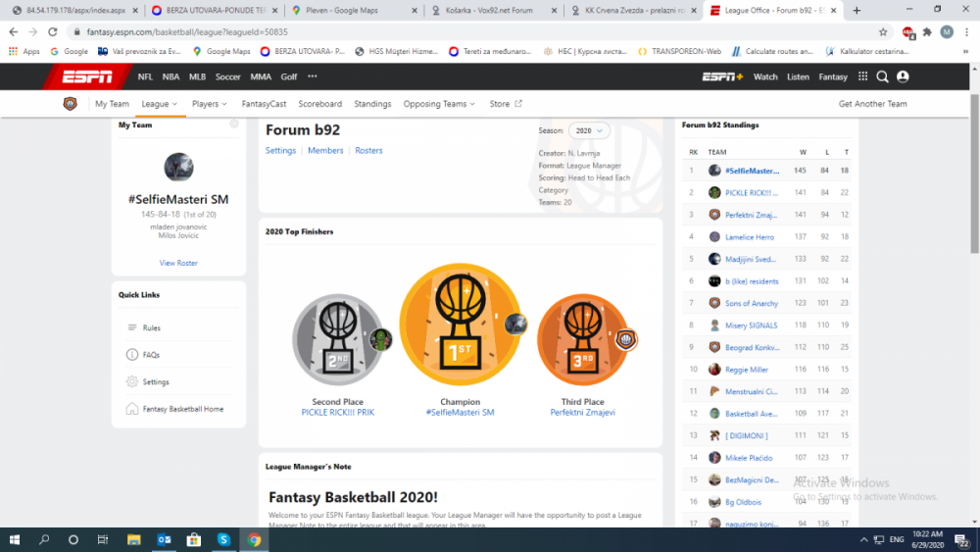This screenshot has height=552, width=980.
Task: Open the ESPN search magnifier icon
Action: 882,76
